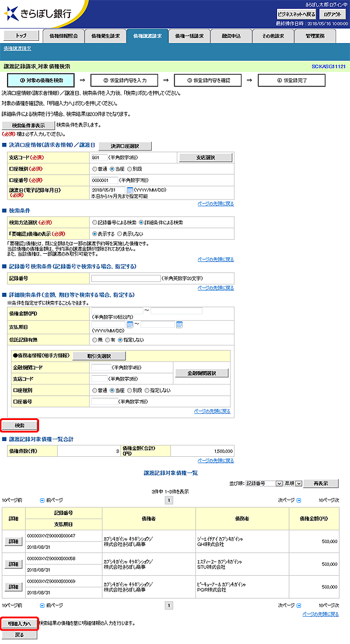The width and height of the screenshot is (350, 644).
Task: Click 次ページ arrow icon above results table
Action: click(x=299, y=501)
